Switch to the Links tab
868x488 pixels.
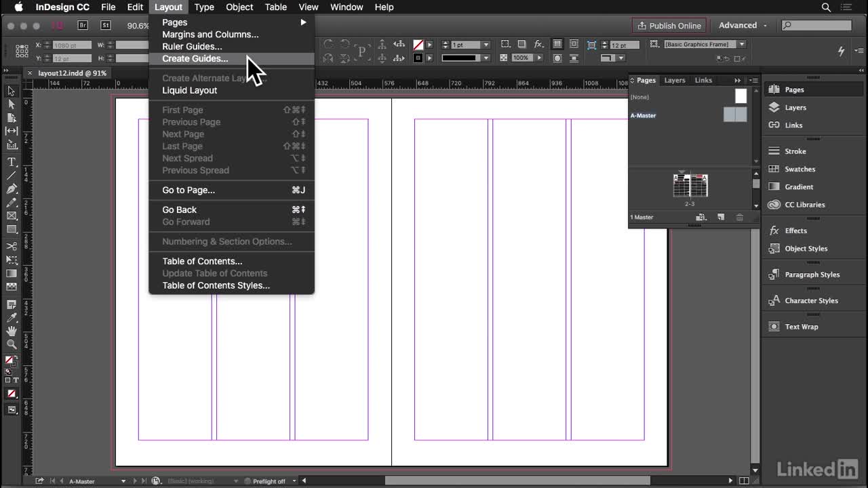703,80
